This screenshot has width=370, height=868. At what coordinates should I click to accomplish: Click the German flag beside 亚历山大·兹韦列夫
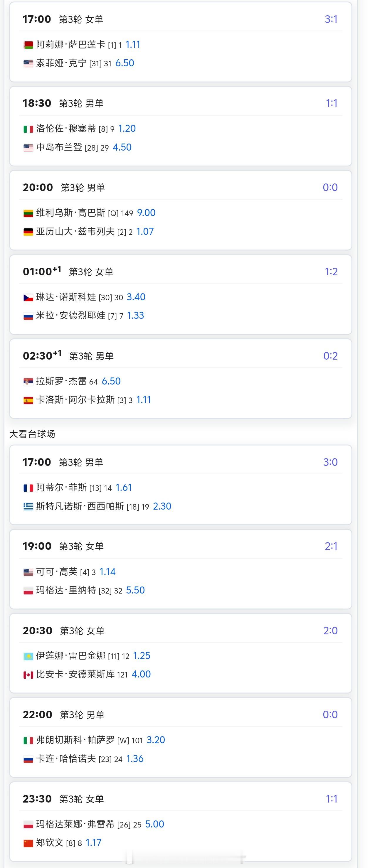28,232
